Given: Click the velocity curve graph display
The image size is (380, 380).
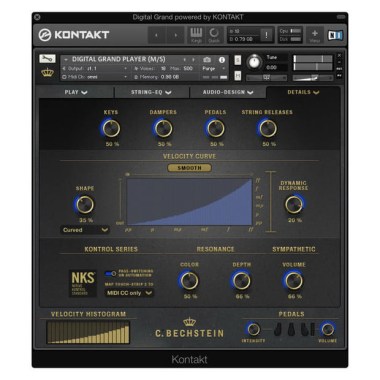Looking at the screenshot, I should (x=189, y=202).
